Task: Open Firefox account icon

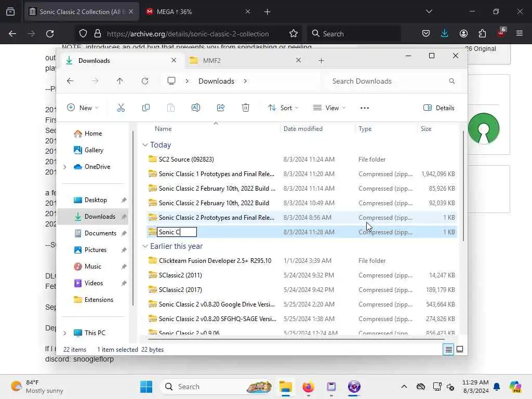Action: click(x=463, y=33)
